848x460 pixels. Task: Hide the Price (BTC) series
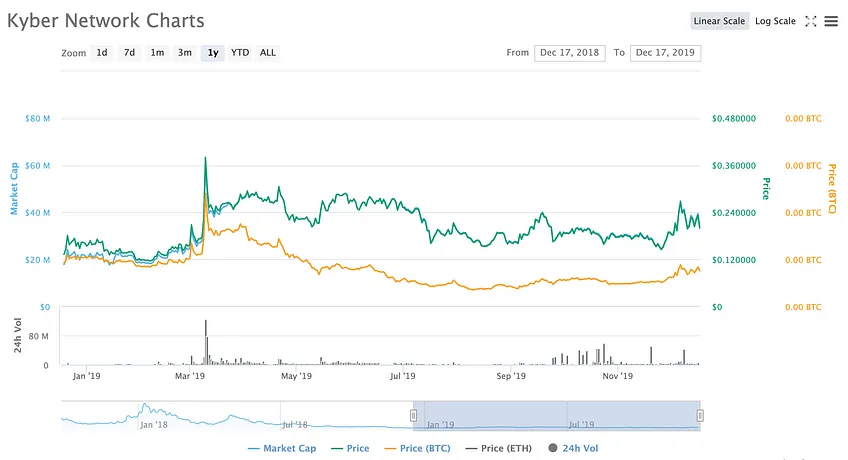[417, 448]
